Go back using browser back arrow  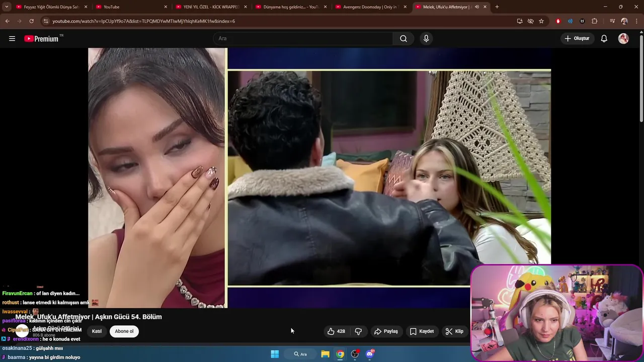[x=8, y=21]
